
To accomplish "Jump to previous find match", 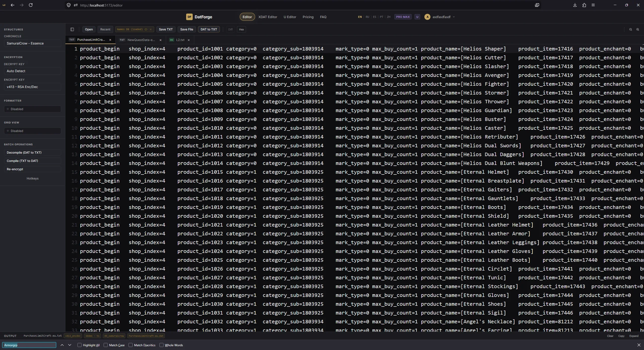I will point(62,345).
